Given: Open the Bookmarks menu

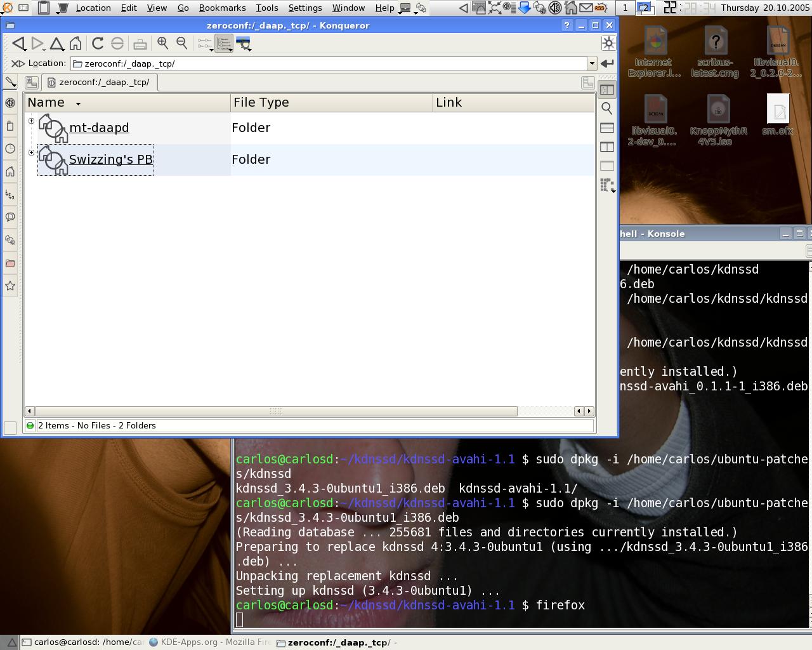Looking at the screenshot, I should [222, 8].
